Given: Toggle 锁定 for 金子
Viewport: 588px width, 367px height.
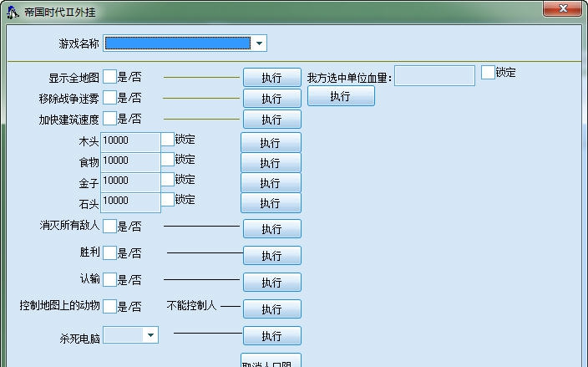Looking at the screenshot, I should [x=168, y=179].
